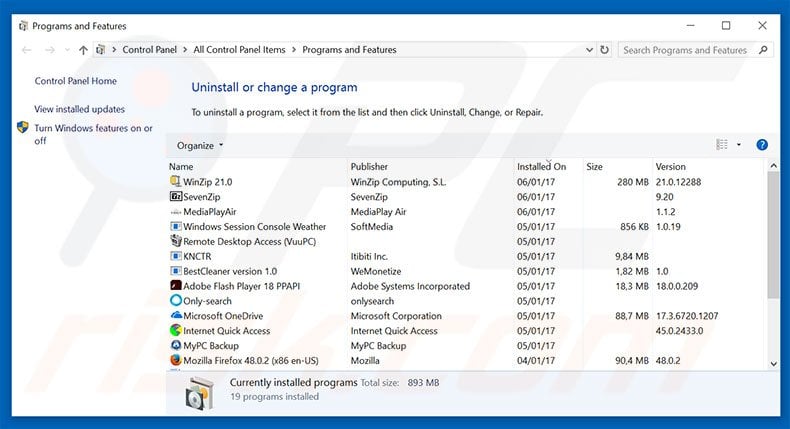The image size is (790, 429).
Task: Sort by the Installed On column header
Action: pos(542,166)
